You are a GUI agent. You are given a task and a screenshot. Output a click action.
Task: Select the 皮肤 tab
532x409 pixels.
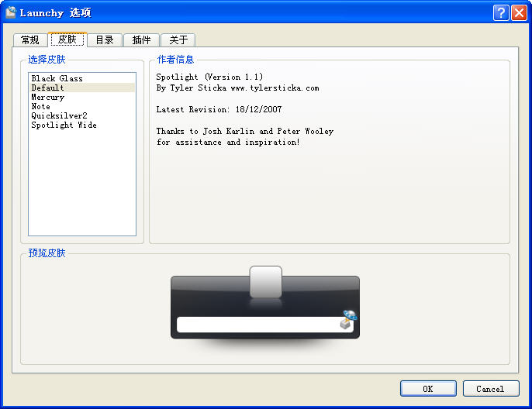[x=67, y=40]
